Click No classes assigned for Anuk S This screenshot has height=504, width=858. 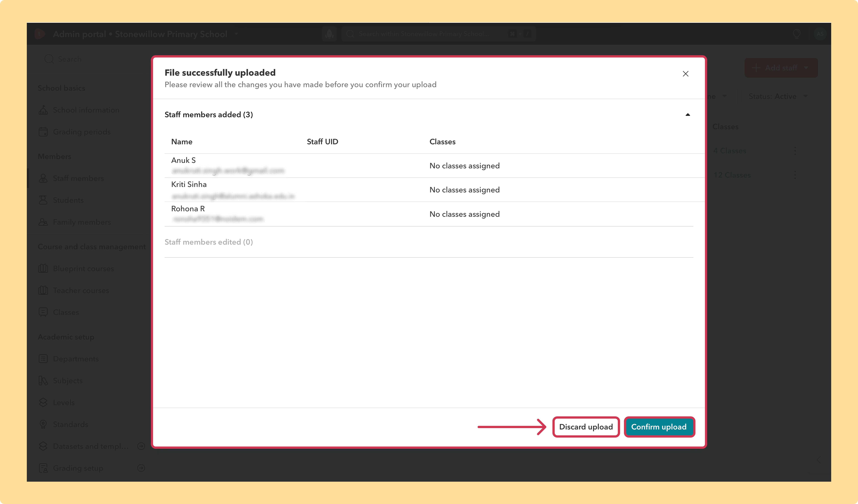pyautogui.click(x=464, y=166)
